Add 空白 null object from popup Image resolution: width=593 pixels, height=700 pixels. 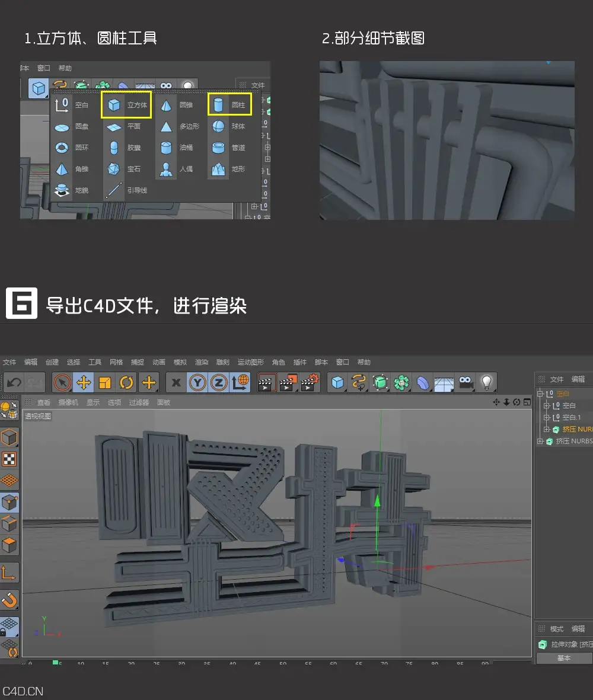[71, 105]
